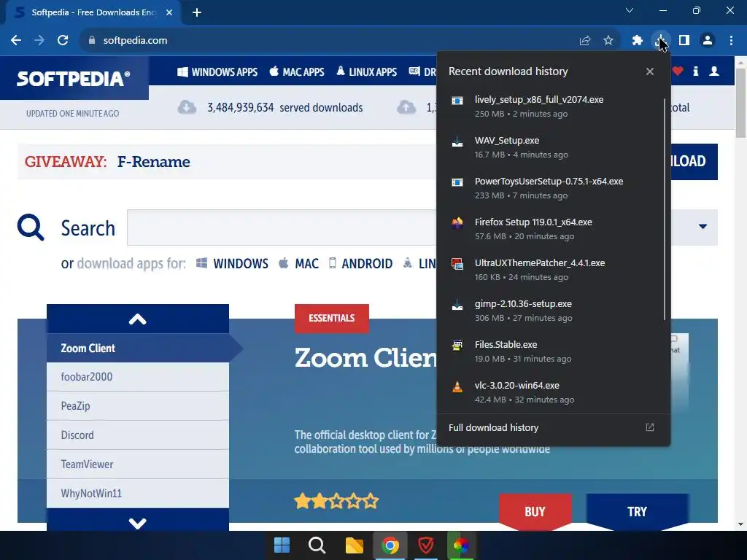Select Zoom Client in essentials list

point(138,348)
